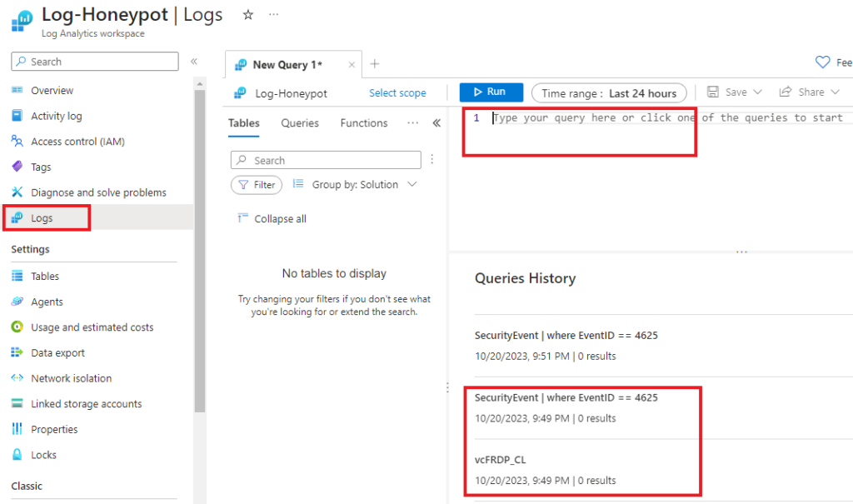Click the Overview icon in the sidebar
The image size is (853, 504).
(17, 90)
